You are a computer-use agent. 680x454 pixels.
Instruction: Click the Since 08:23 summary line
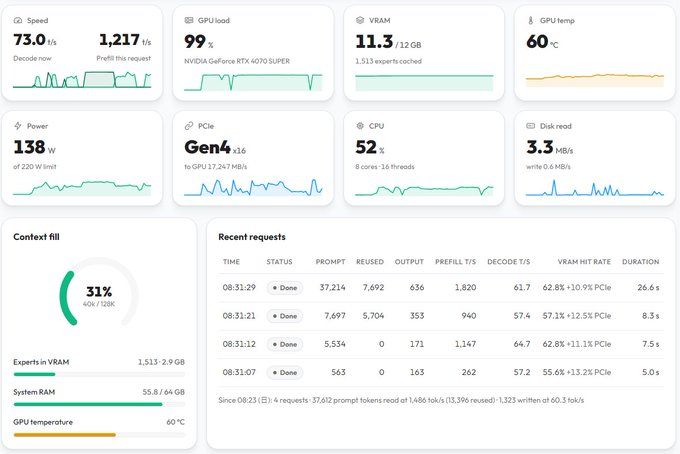coord(401,400)
